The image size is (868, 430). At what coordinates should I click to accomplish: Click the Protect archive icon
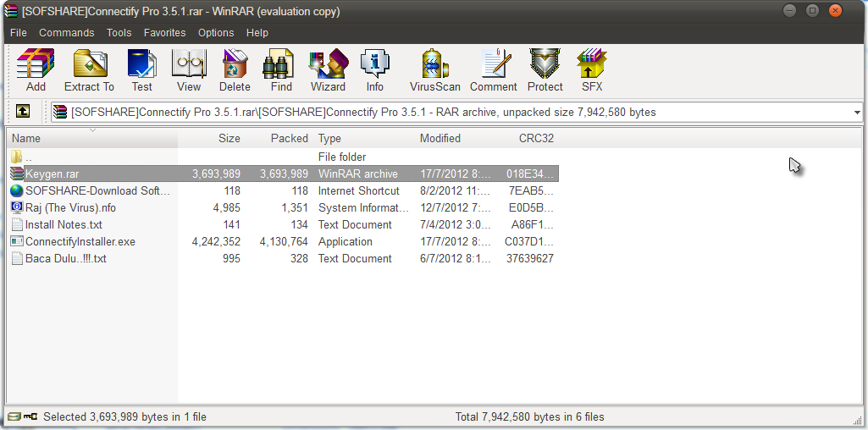click(x=545, y=70)
